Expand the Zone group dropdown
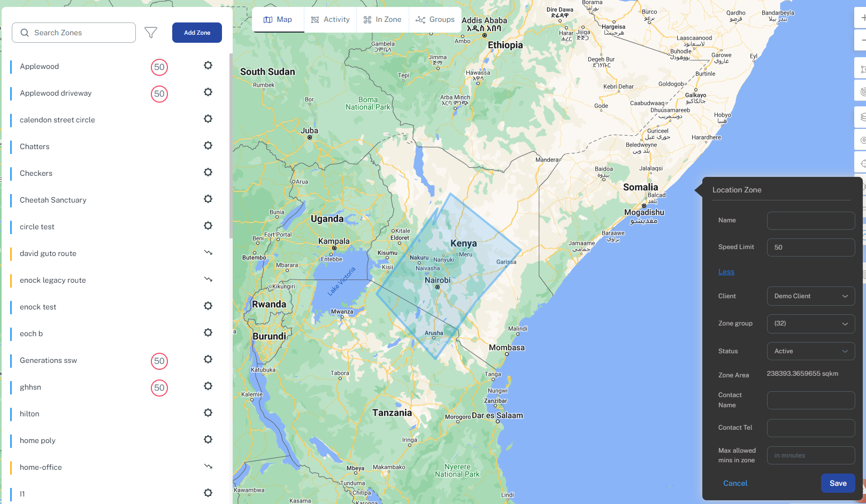The width and height of the screenshot is (866, 504). [810, 323]
